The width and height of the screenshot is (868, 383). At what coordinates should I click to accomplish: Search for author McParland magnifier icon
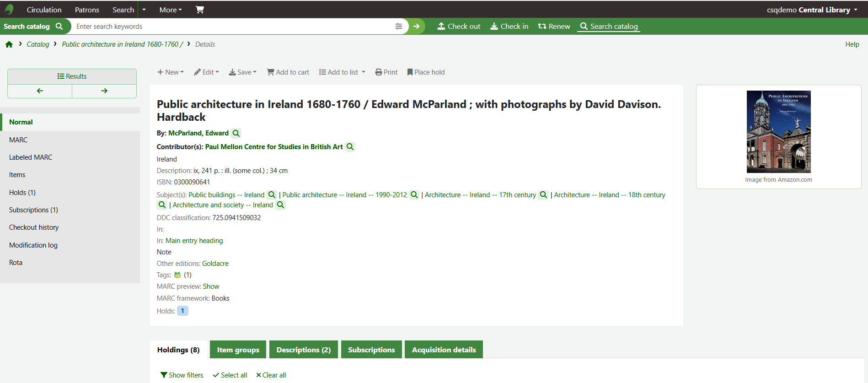point(236,133)
